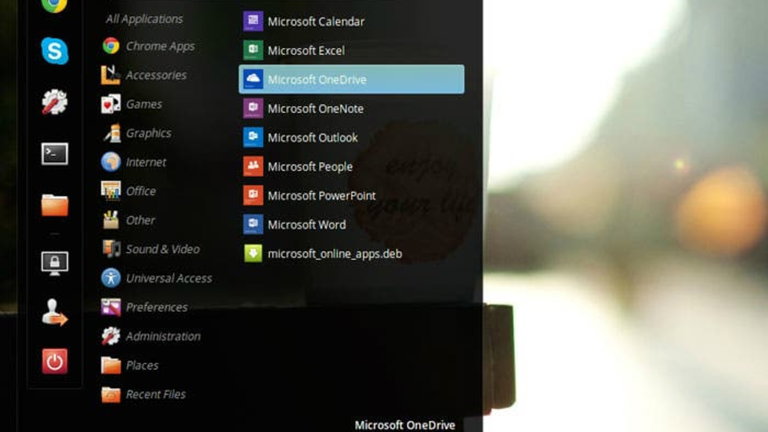This screenshot has height=432, width=768.
Task: Open the highlighted Microsoft OneDrive entry
Action: tap(351, 79)
